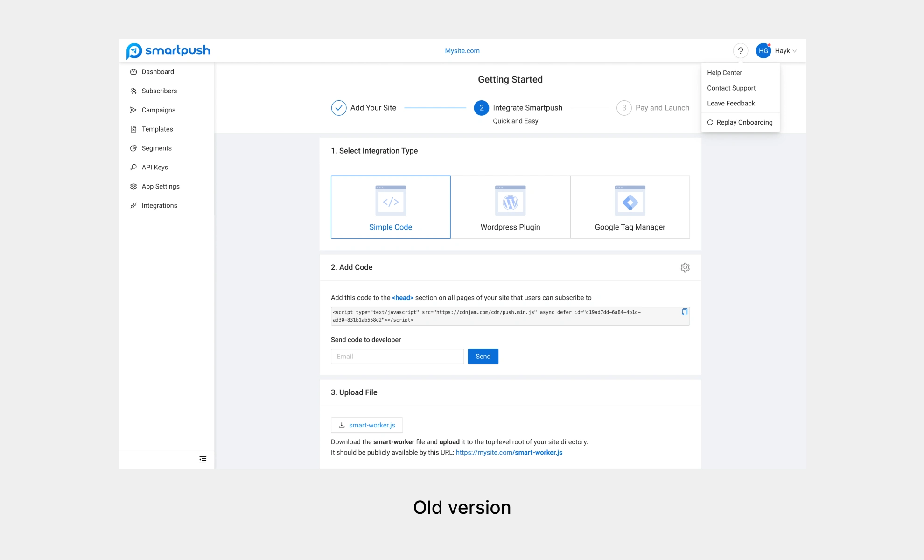Select Google Tag Manager integration
This screenshot has width=924, height=560.
[x=630, y=207]
